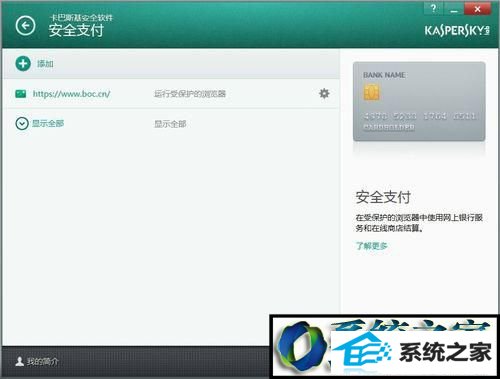Viewport: 500px width, 379px height.
Task: Open help with the question mark icon
Action: [433, 9]
